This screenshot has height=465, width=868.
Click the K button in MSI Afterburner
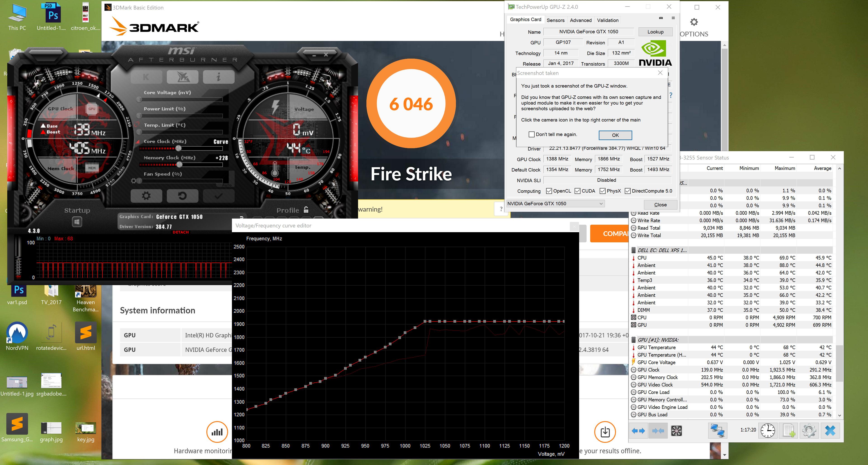[146, 77]
